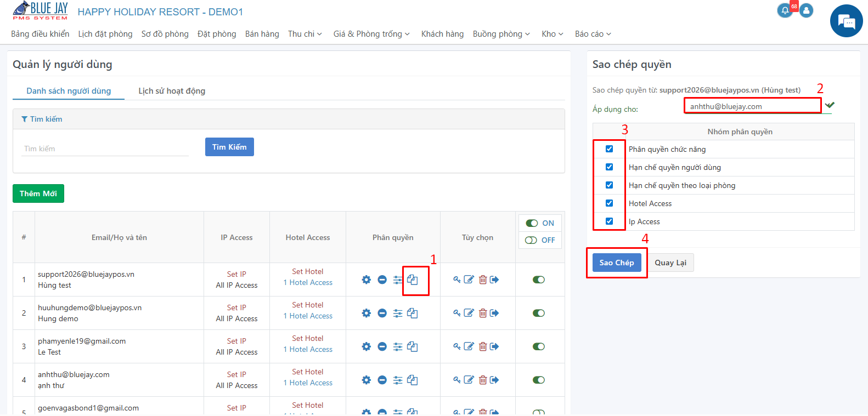
Task: Uncheck Hotel Access checkbox
Action: [609, 203]
